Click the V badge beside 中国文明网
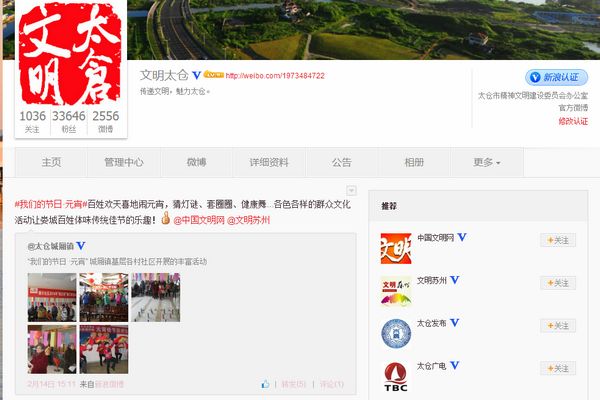 point(462,237)
